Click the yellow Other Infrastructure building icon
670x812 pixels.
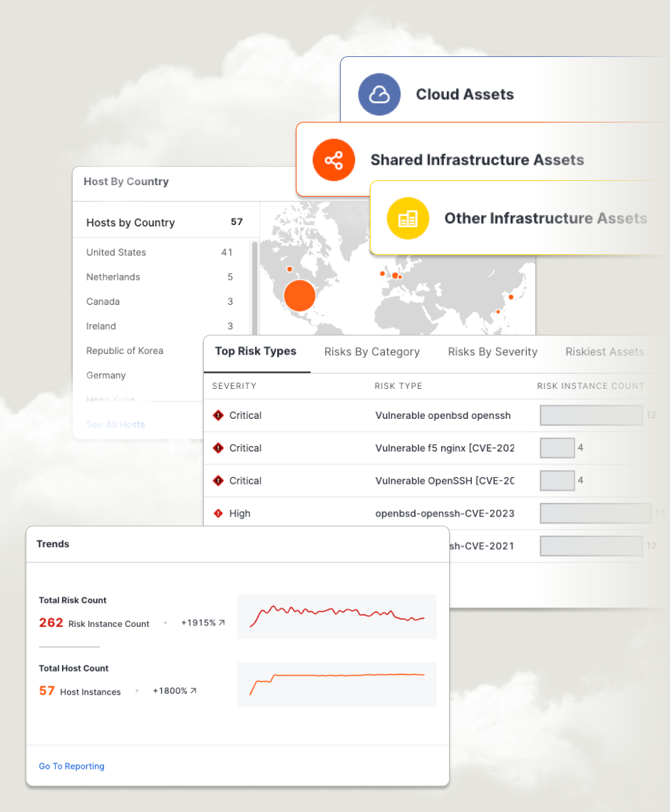click(x=408, y=219)
